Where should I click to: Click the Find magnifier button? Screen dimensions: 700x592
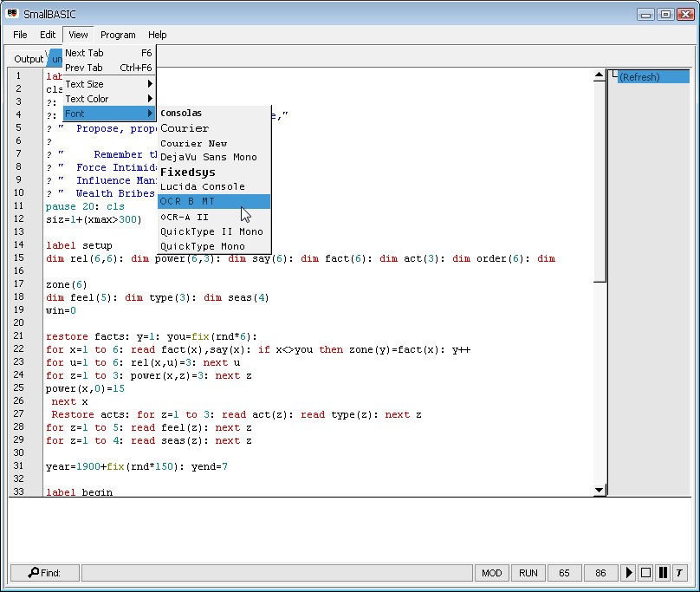[x=45, y=573]
